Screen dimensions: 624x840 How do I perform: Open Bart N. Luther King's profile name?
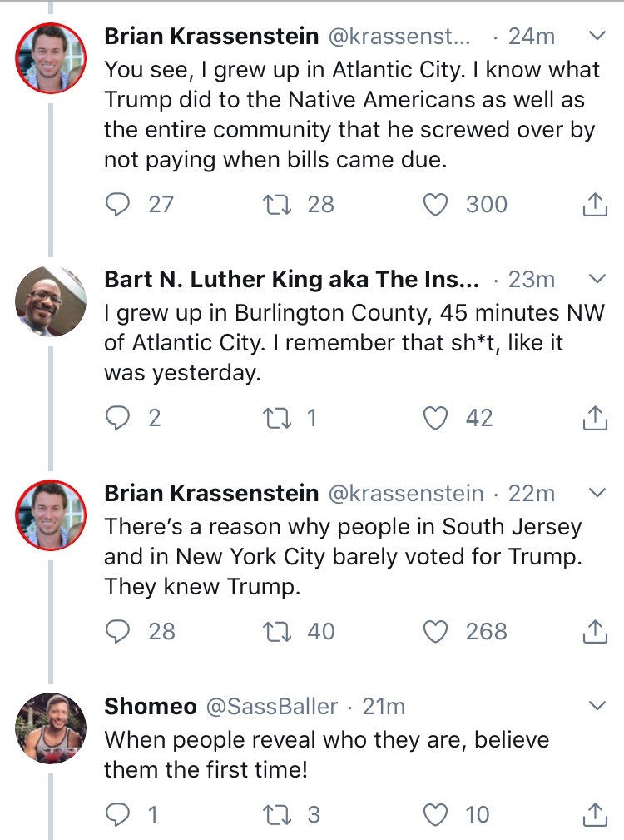pos(291,280)
